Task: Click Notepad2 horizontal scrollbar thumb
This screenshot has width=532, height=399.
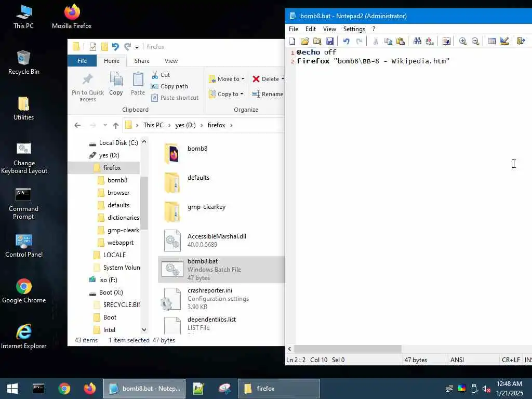Action: pyautogui.click(x=348, y=349)
